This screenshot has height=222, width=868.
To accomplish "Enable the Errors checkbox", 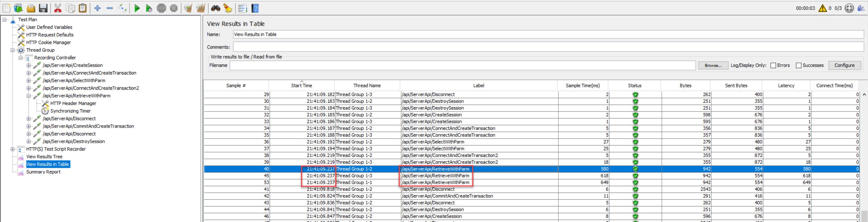I will point(773,65).
